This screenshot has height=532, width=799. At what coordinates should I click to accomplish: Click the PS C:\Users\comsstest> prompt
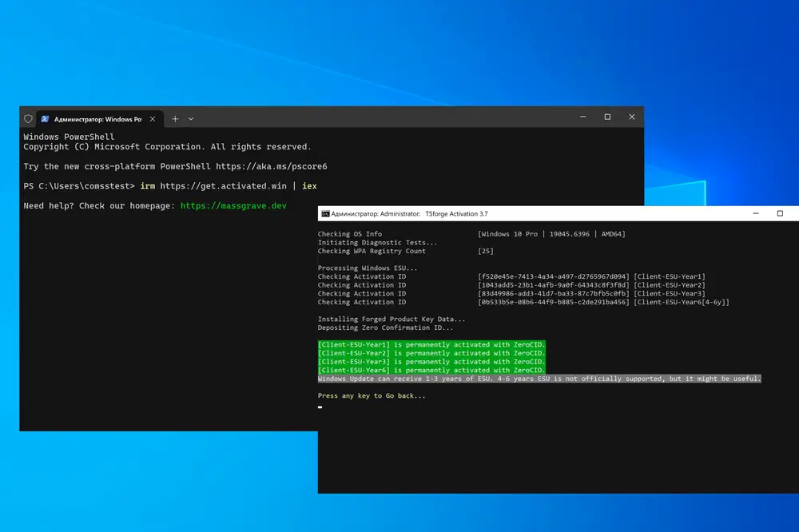tap(79, 186)
